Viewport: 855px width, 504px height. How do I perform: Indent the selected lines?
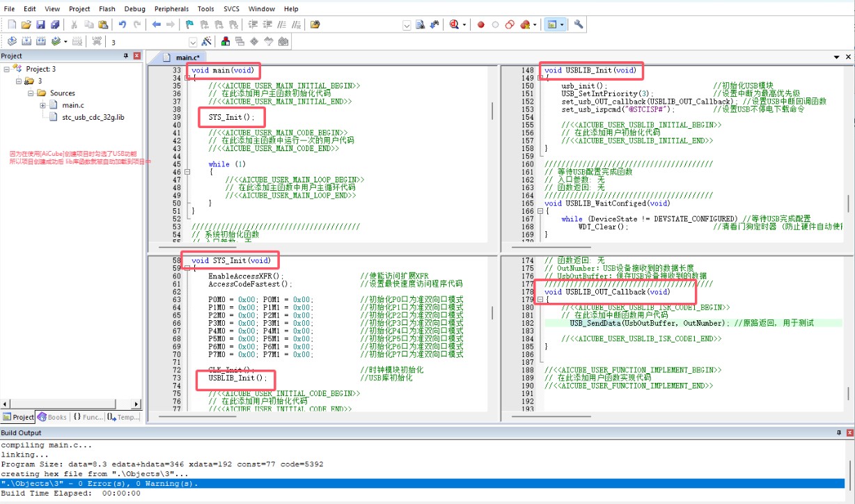pyautogui.click(x=253, y=24)
